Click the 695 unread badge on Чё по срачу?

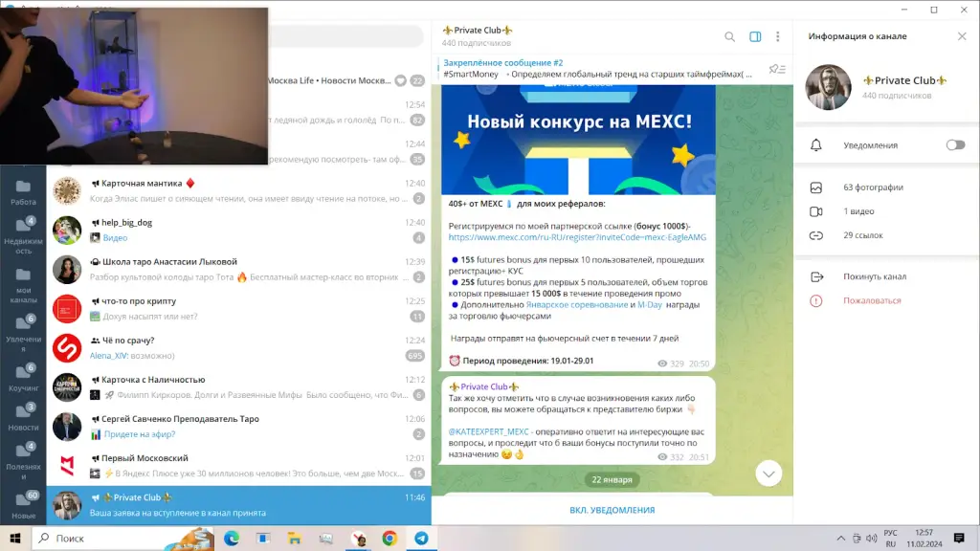click(x=415, y=356)
